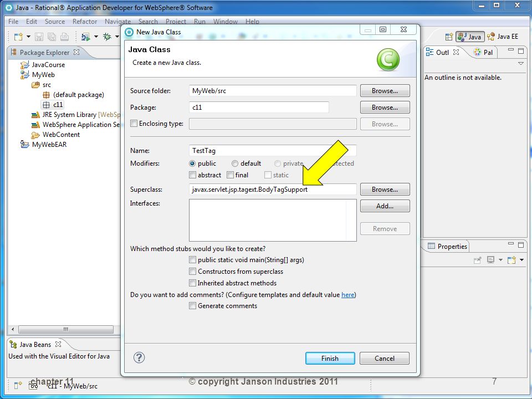
Task: Click the Add interfaces button
Action: pos(385,206)
